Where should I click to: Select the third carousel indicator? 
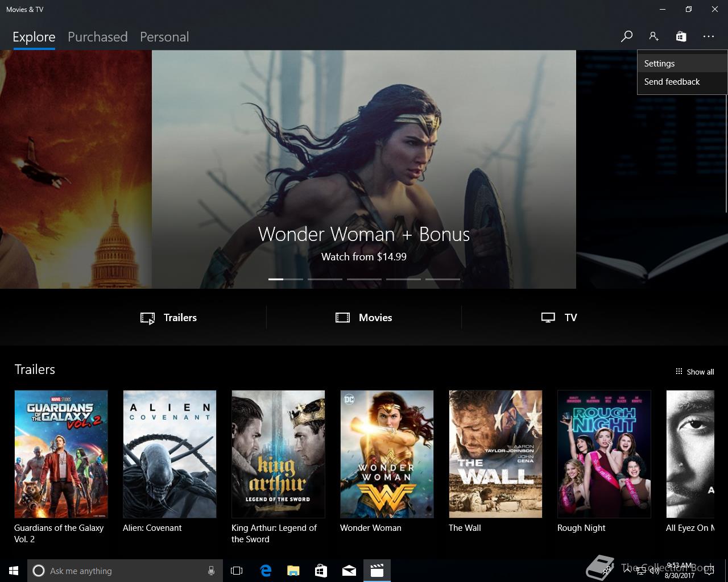[364, 279]
